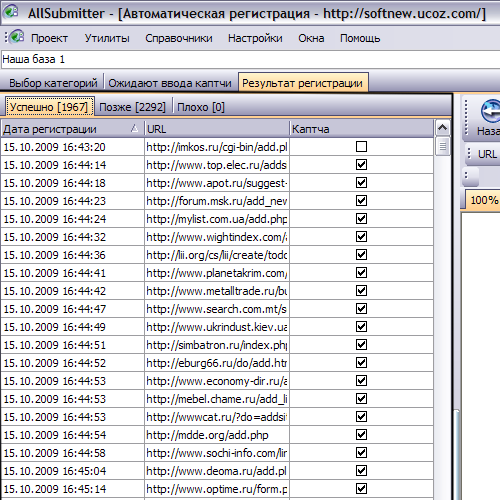500x500 pixels.
Task: Select the date cell 15.10.2009 16:43:20
Action: pyautogui.click(x=72, y=147)
